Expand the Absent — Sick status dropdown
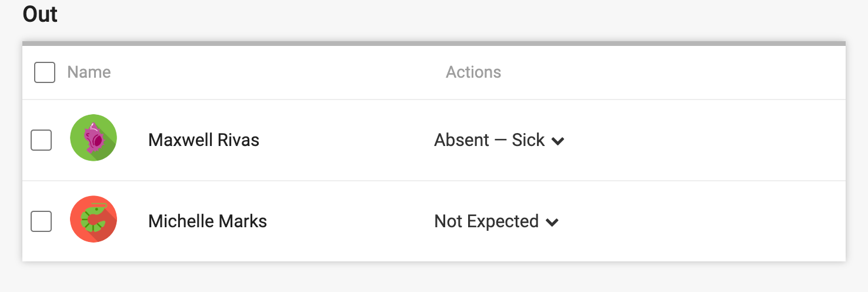The image size is (868, 292). [499, 140]
